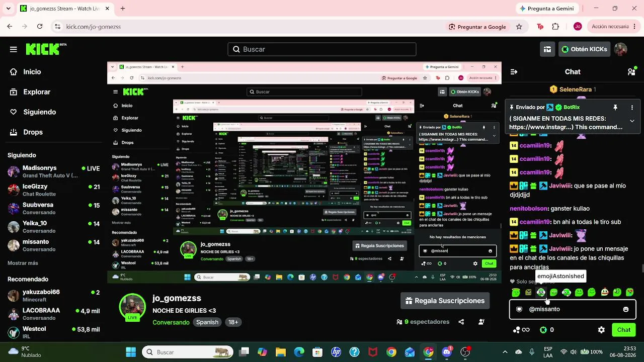The width and height of the screenshot is (644, 362).
Task: Click Pregunta a Gemini button
Action: click(546, 9)
